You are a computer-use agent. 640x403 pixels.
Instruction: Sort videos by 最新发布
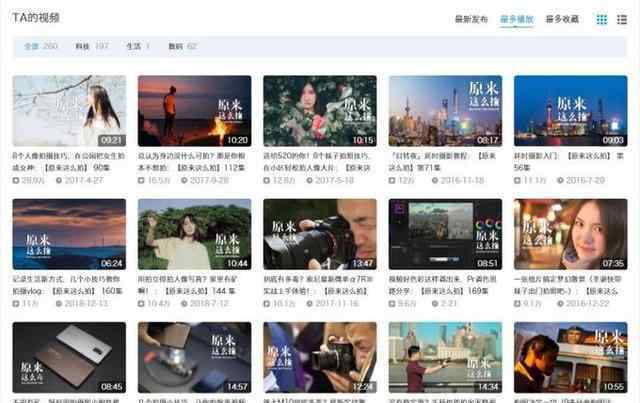(471, 19)
